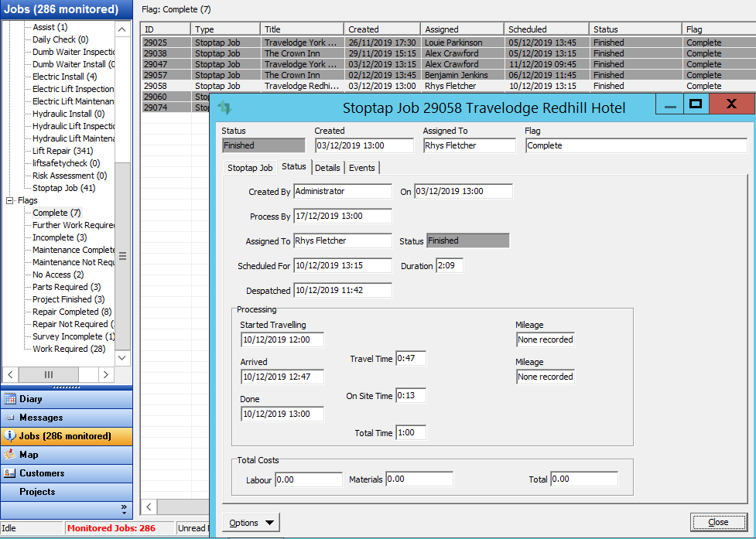Collapse the Flags tree node
This screenshot has width=756, height=539.
click(10, 200)
